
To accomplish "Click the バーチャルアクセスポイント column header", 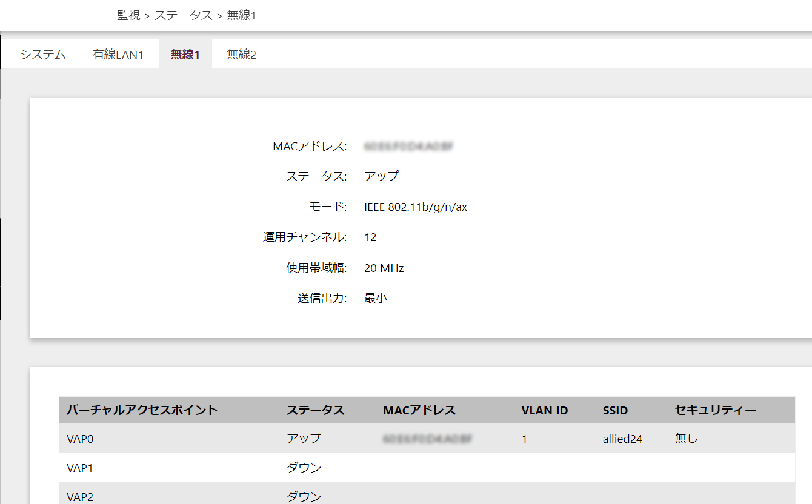I will [x=142, y=411].
